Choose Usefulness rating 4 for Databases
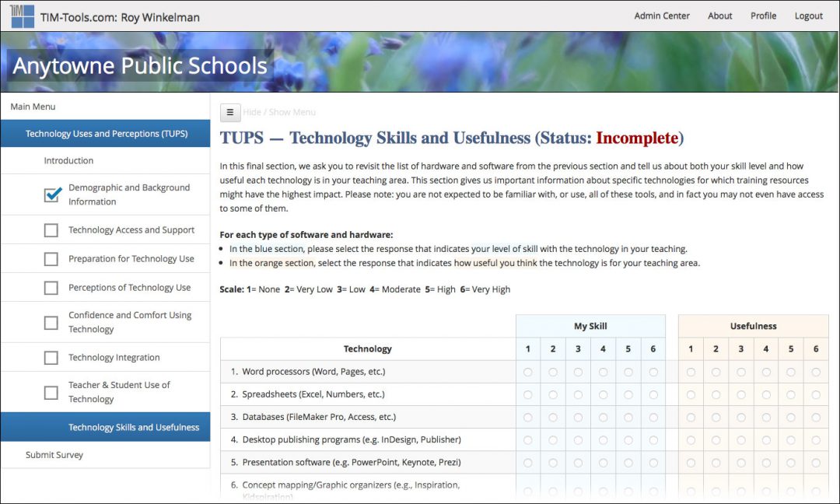 coord(766,417)
